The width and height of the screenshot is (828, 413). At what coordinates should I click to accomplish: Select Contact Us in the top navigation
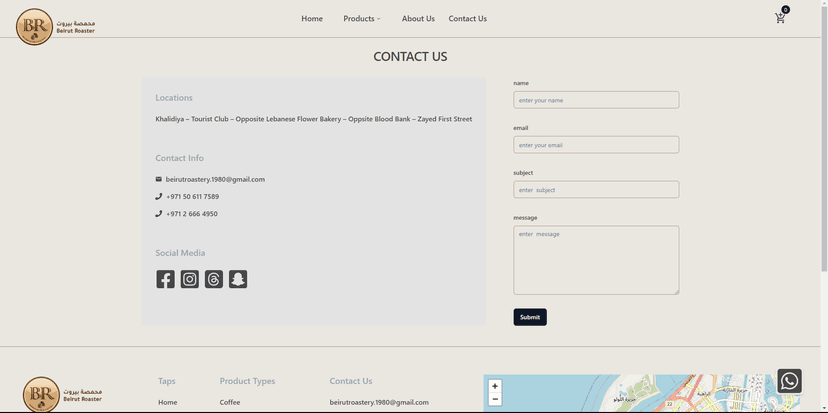[467, 19]
